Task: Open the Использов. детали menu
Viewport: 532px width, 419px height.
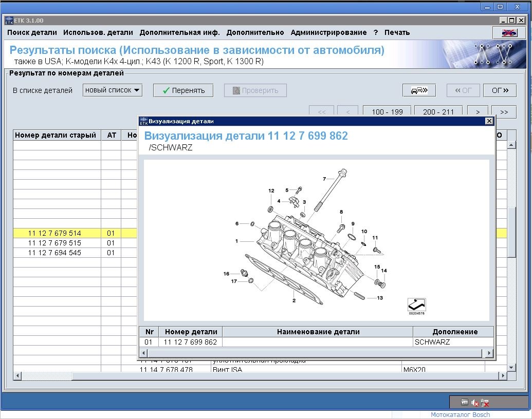Action: pos(98,32)
